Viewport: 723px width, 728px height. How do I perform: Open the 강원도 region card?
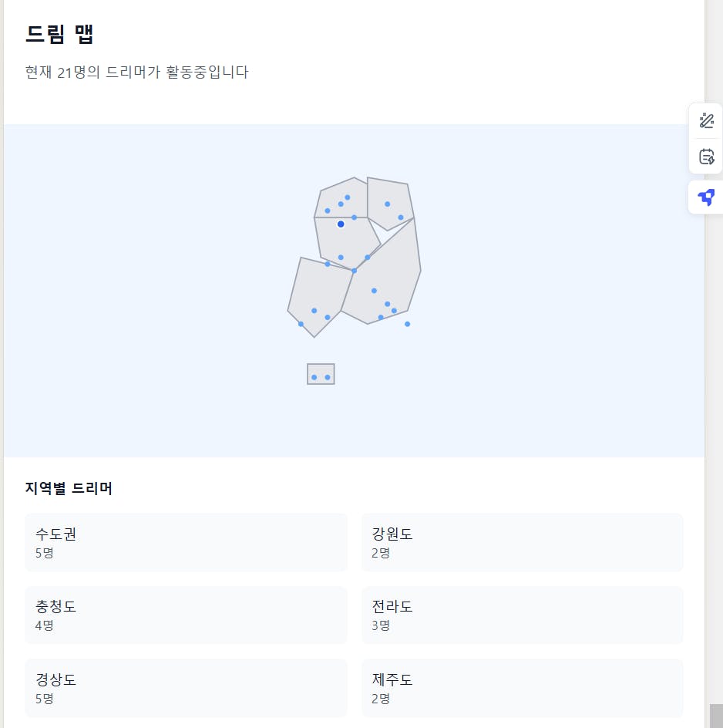(522, 542)
